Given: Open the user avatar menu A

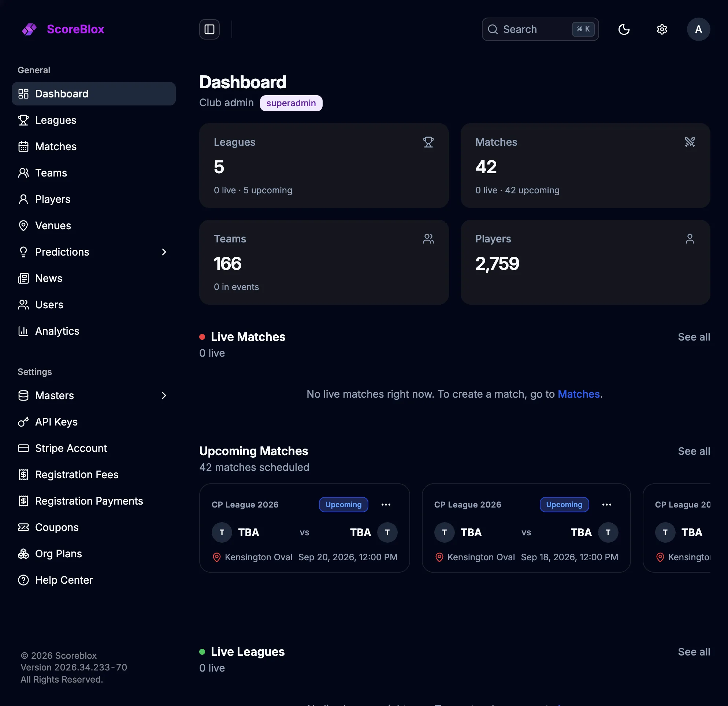Looking at the screenshot, I should (698, 29).
